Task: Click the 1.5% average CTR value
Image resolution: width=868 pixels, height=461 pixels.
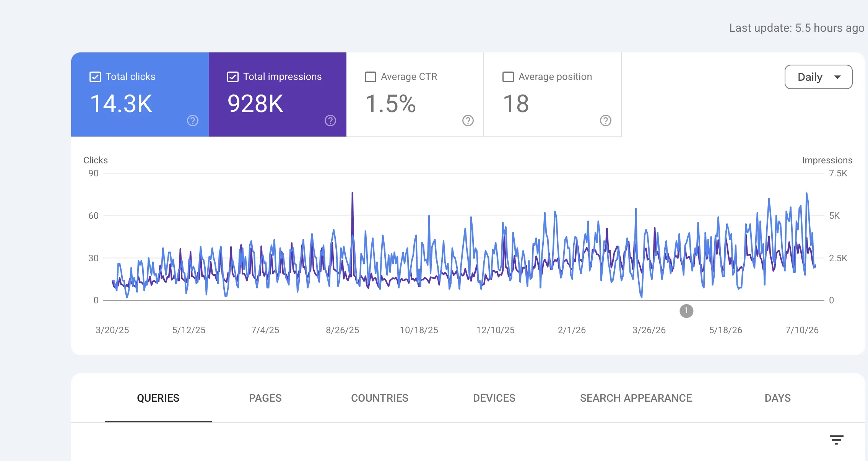Action: coord(390,104)
